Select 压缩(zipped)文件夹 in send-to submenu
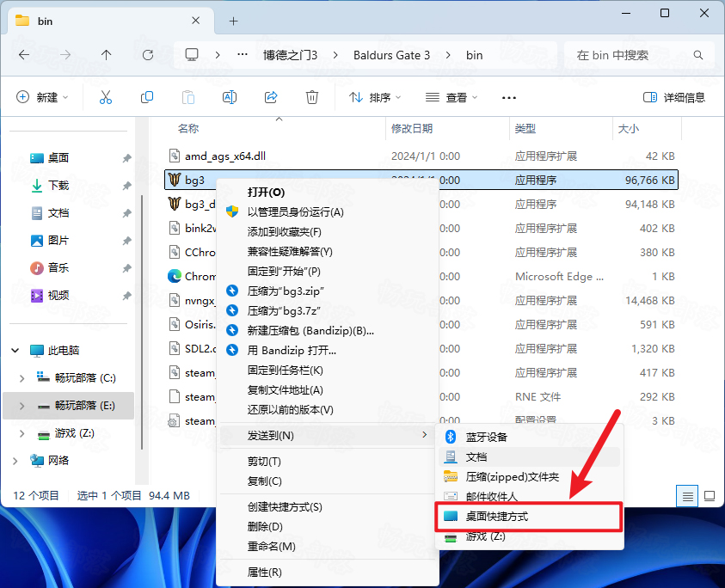This screenshot has width=725, height=588. [x=529, y=476]
